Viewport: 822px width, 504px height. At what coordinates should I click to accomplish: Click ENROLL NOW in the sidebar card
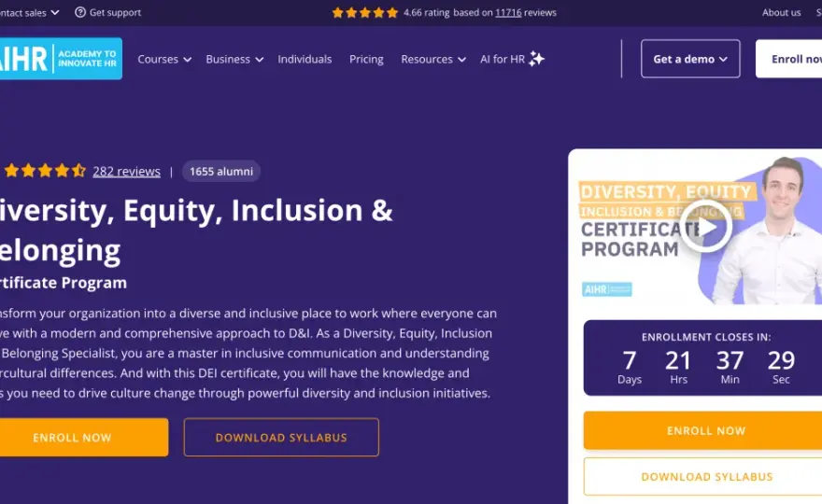point(703,430)
